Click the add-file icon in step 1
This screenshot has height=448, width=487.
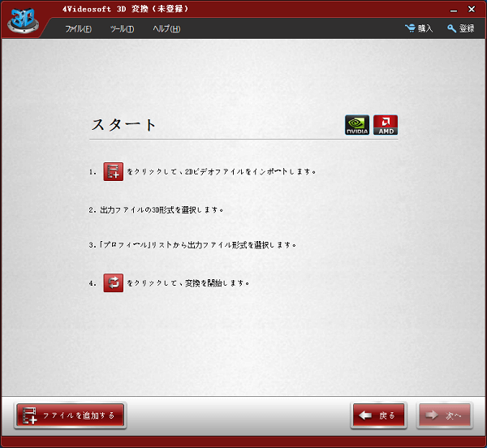114,171
